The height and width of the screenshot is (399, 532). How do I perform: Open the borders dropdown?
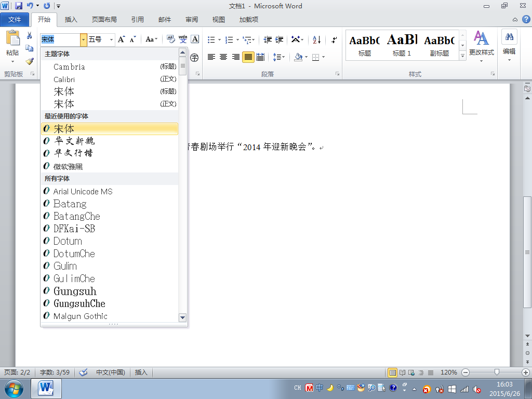(x=324, y=57)
